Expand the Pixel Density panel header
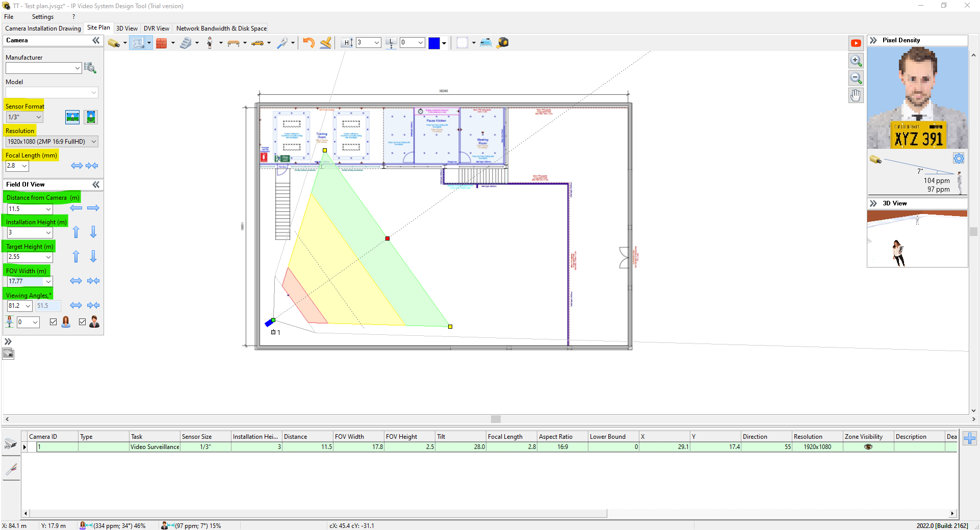This screenshot has width=980, height=530. [x=874, y=40]
